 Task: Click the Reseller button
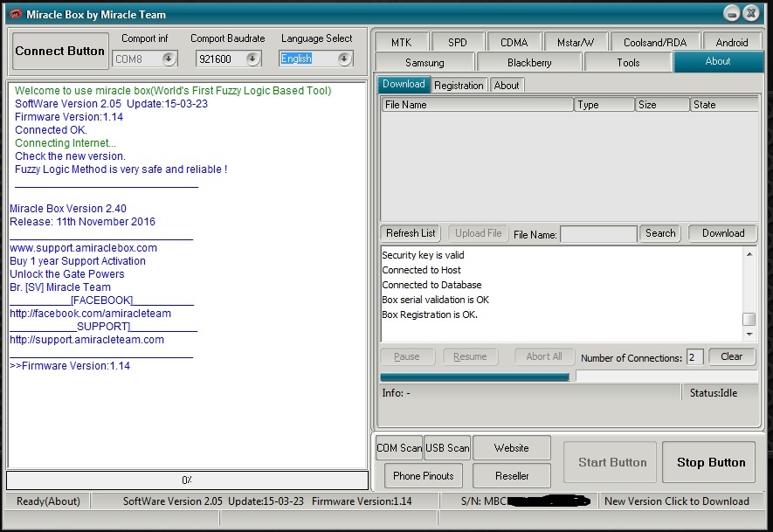coord(512,476)
